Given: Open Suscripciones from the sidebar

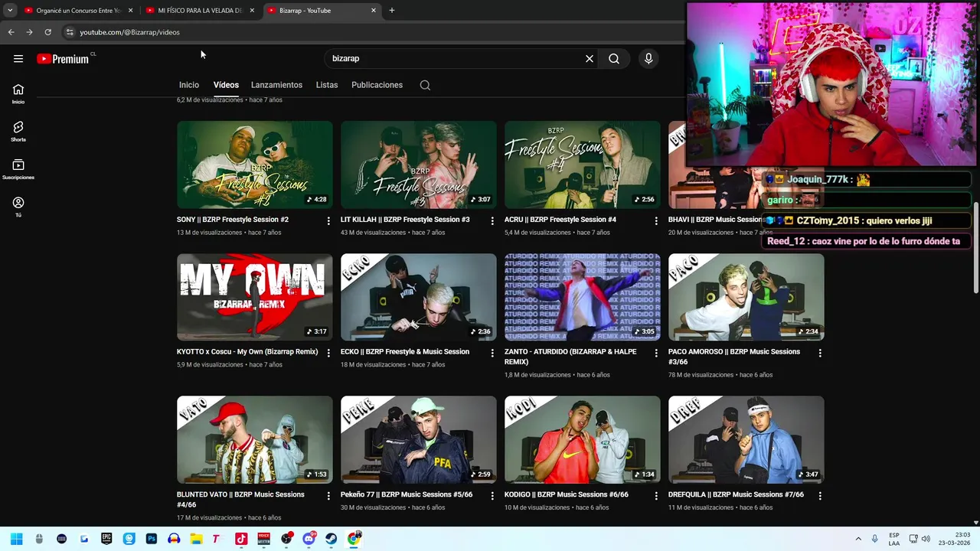Looking at the screenshot, I should pos(18,169).
